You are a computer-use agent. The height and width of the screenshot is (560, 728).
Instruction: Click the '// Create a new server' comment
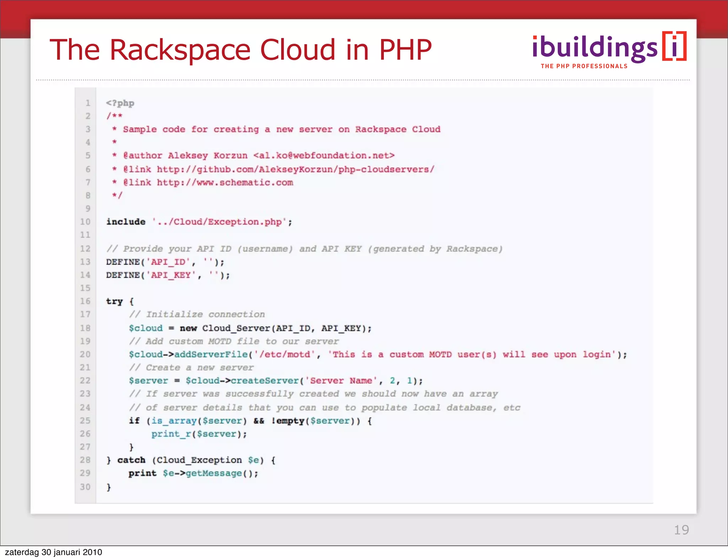[191, 367]
